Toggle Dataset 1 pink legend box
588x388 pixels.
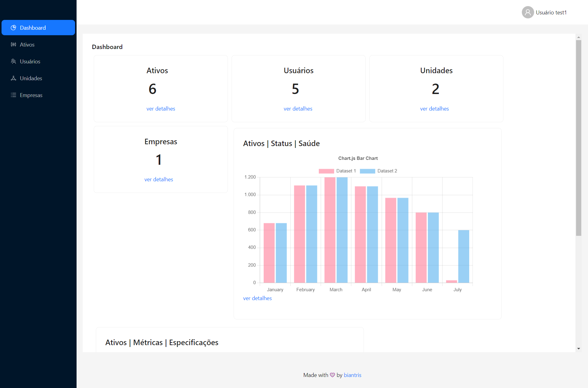326,171
